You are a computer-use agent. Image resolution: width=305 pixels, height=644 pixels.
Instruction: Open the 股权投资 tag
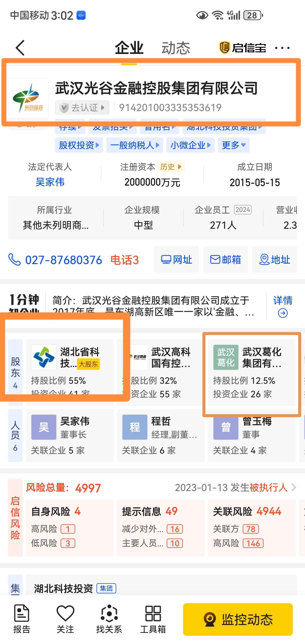point(79,145)
